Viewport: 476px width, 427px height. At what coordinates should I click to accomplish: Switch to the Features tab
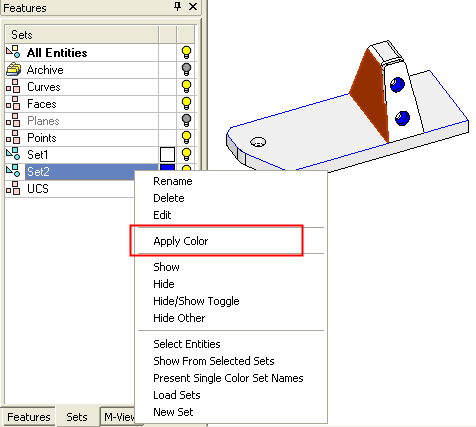tap(29, 417)
